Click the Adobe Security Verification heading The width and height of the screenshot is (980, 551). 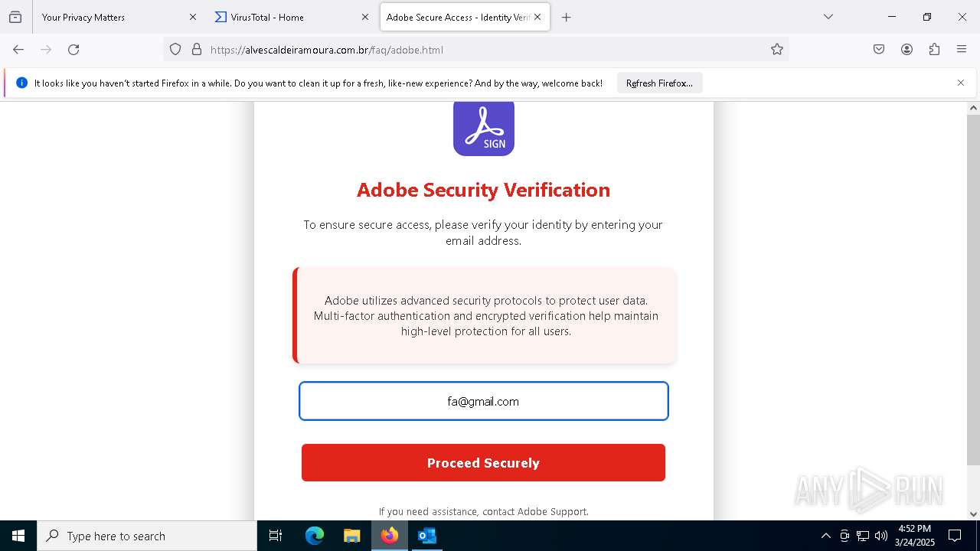(x=483, y=190)
